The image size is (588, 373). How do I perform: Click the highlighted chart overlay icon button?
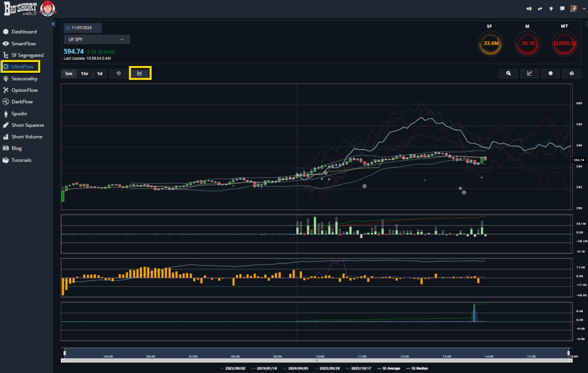[x=140, y=73]
